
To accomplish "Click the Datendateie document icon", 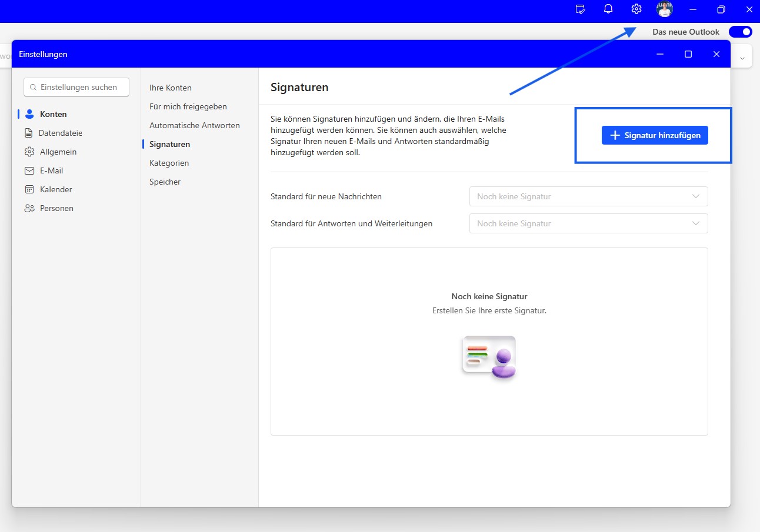I will pos(29,133).
